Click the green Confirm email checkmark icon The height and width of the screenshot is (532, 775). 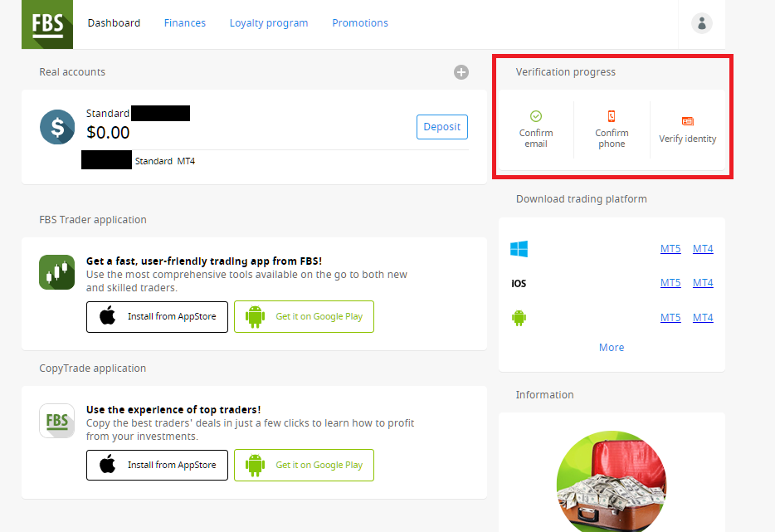536,116
